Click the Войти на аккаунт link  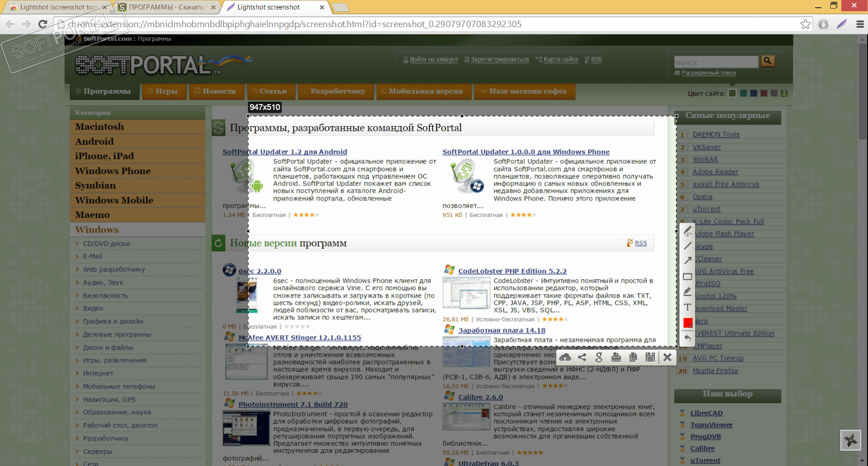coord(434,59)
